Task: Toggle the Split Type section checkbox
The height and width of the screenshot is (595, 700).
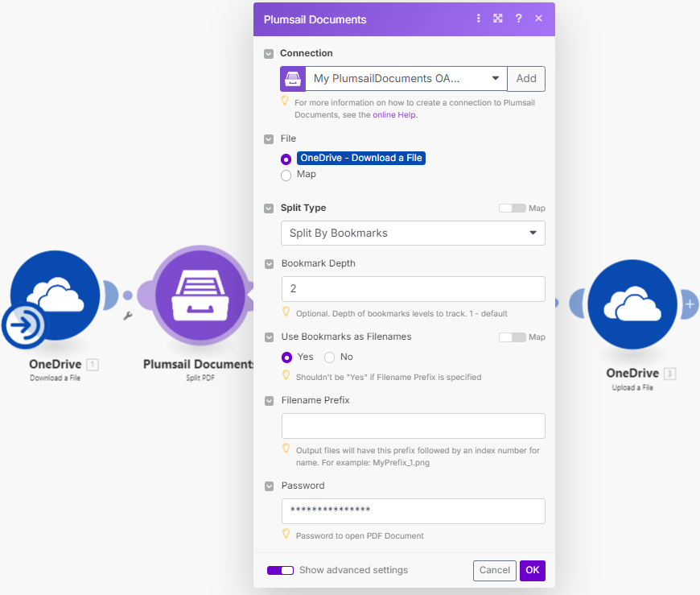Action: (x=269, y=209)
